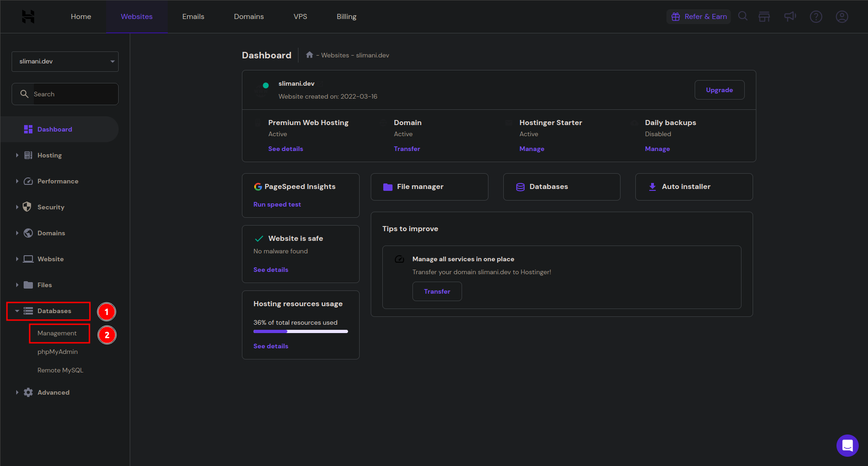The image size is (868, 466).
Task: Open phpMyAdmin under Databases
Action: coord(57,352)
